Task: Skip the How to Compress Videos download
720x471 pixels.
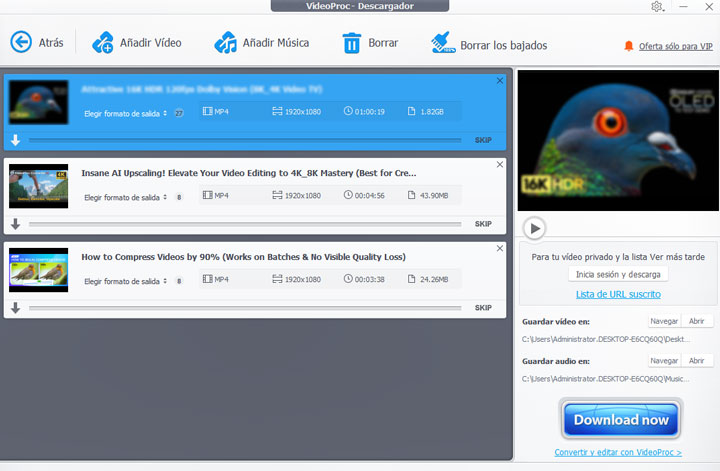Action: [x=483, y=308]
